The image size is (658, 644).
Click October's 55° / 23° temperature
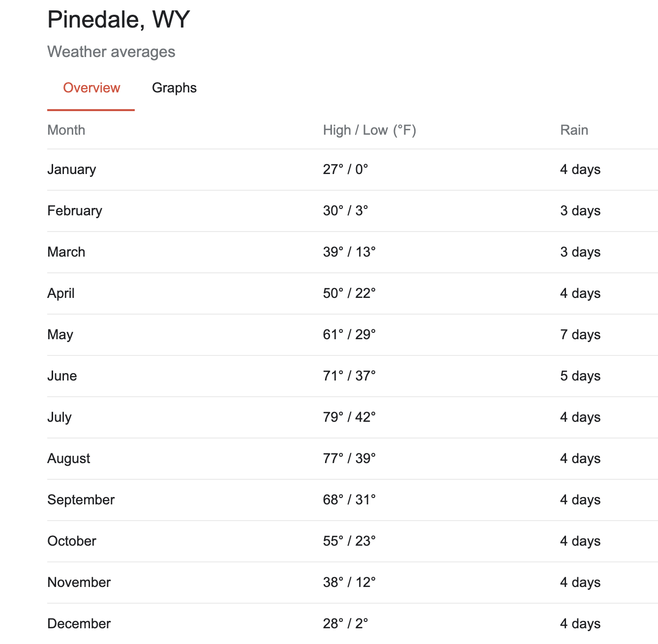coord(349,541)
